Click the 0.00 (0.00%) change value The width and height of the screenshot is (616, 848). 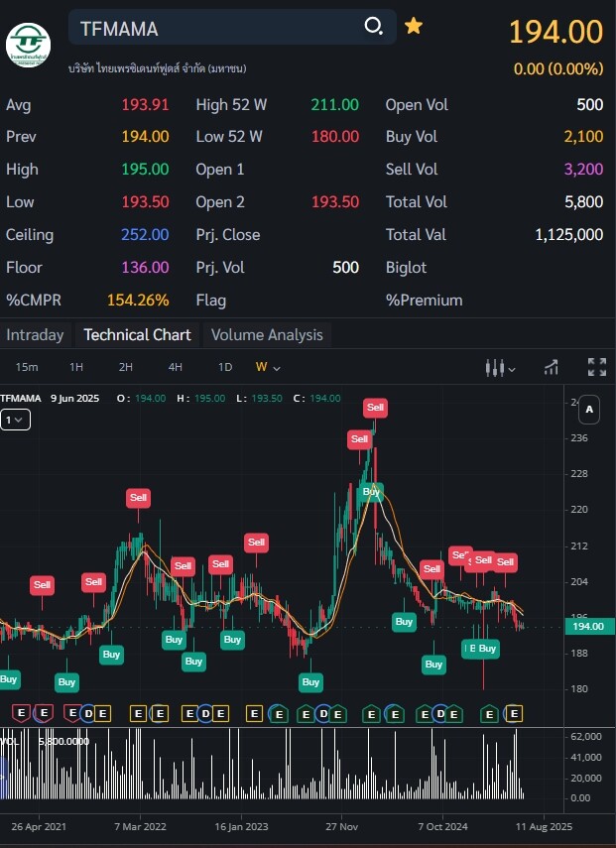pyautogui.click(x=558, y=69)
